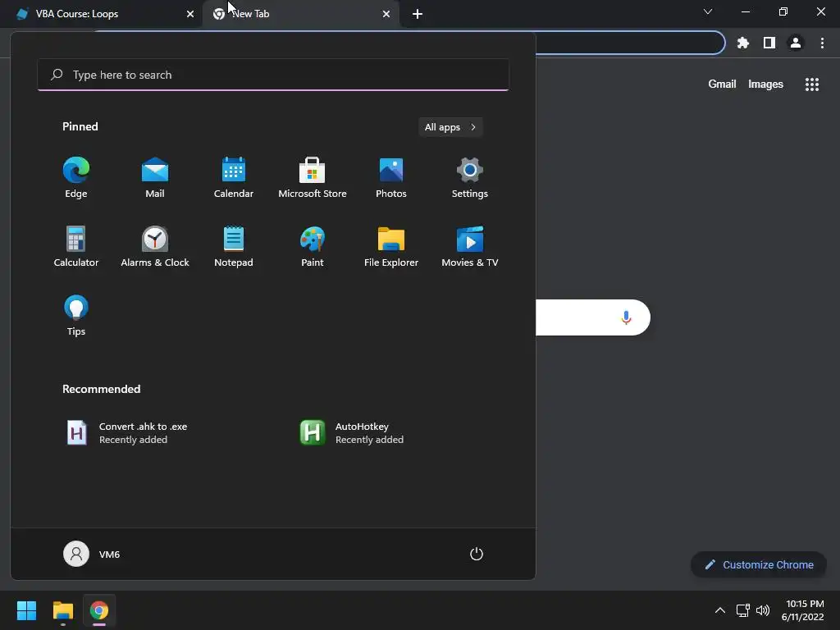The height and width of the screenshot is (630, 840).
Task: Open Microsoft Store
Action: (x=313, y=178)
